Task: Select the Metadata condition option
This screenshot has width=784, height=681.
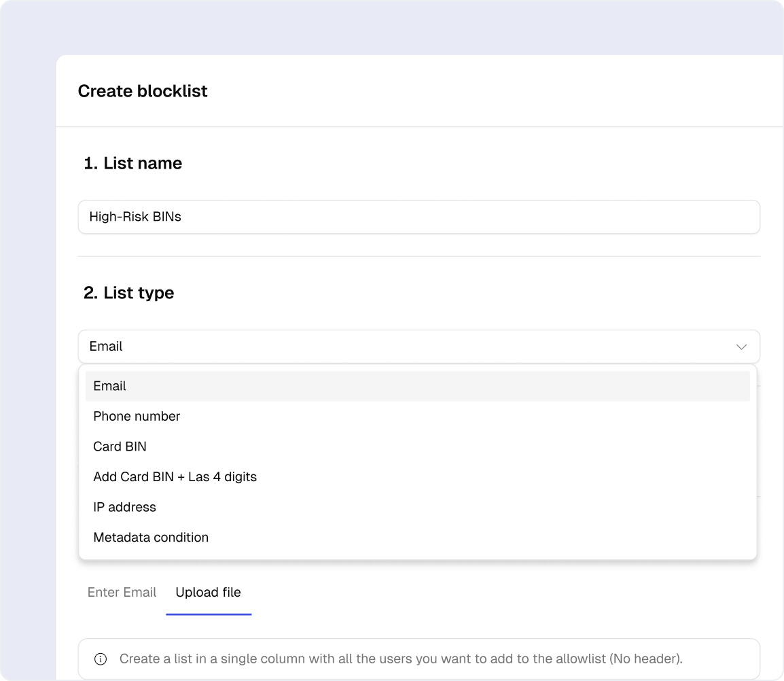Action: 151,537
